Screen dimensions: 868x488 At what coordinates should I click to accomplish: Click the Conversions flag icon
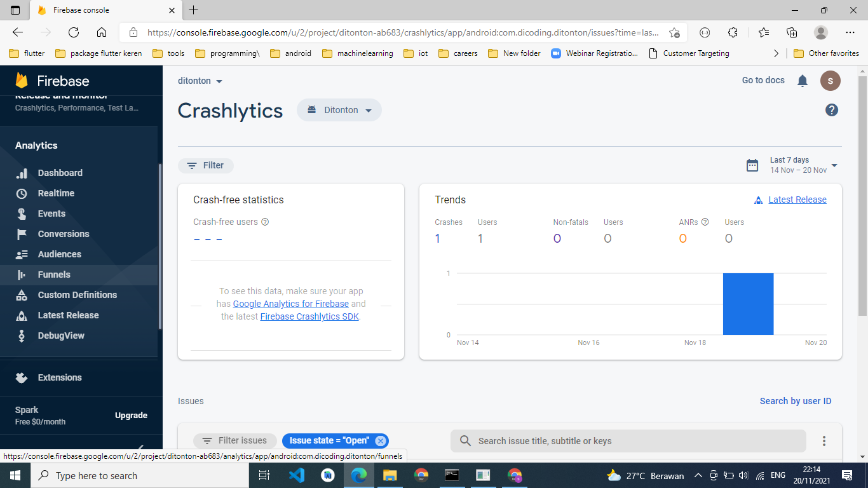point(22,234)
